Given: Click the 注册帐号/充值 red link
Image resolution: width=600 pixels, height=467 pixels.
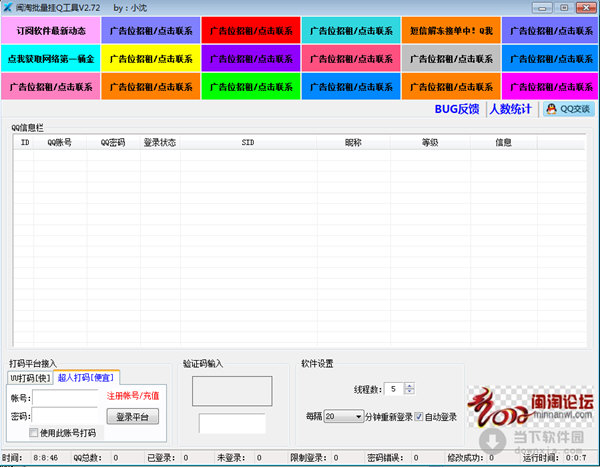Looking at the screenshot, I should pyautogui.click(x=133, y=395).
